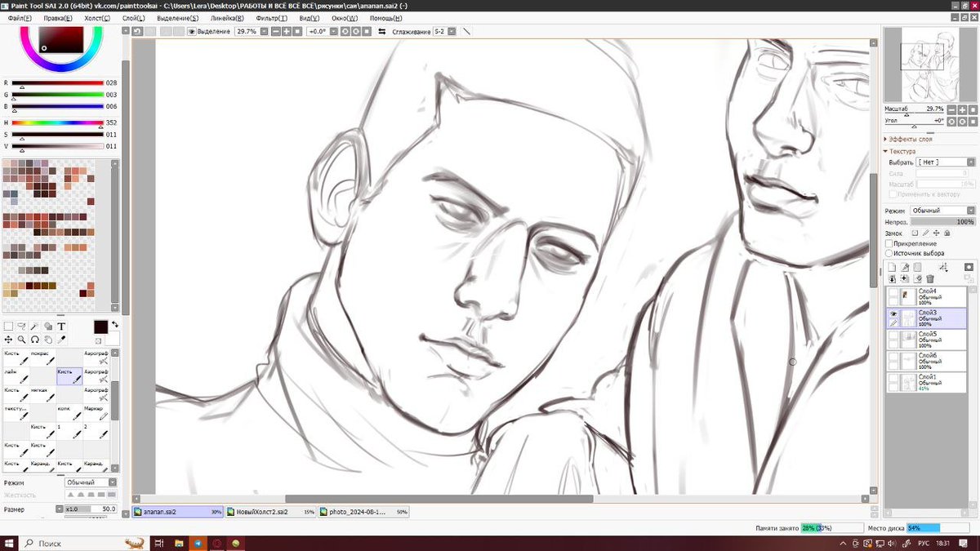Adjust the red (R) channel slider
The width and height of the screenshot is (980, 551).
[57, 83]
